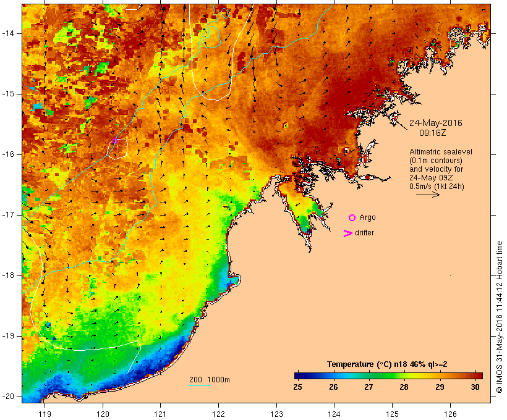Click longitude axis label '126'
The image size is (507, 420).
click(x=450, y=414)
